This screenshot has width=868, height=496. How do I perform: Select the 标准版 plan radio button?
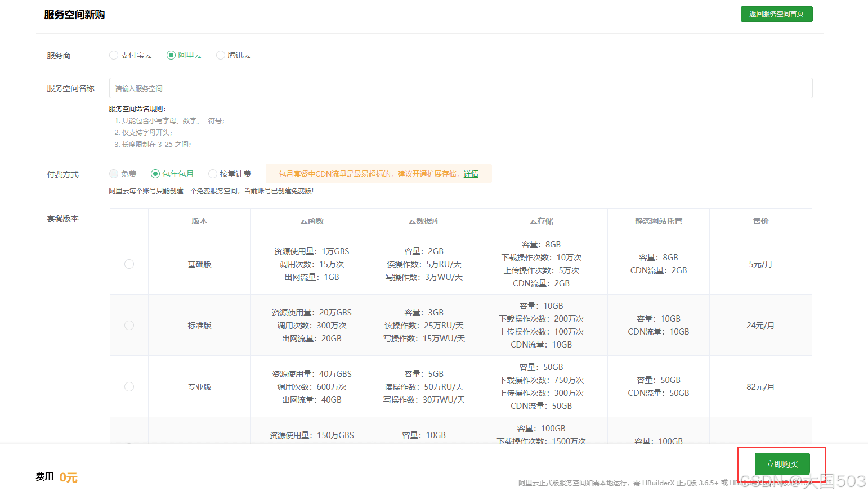tap(129, 325)
